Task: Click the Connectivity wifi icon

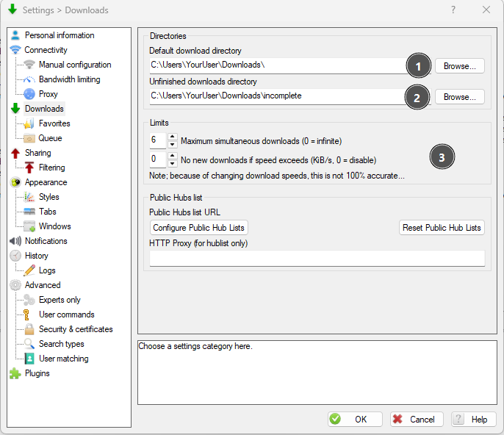Action: [15, 50]
